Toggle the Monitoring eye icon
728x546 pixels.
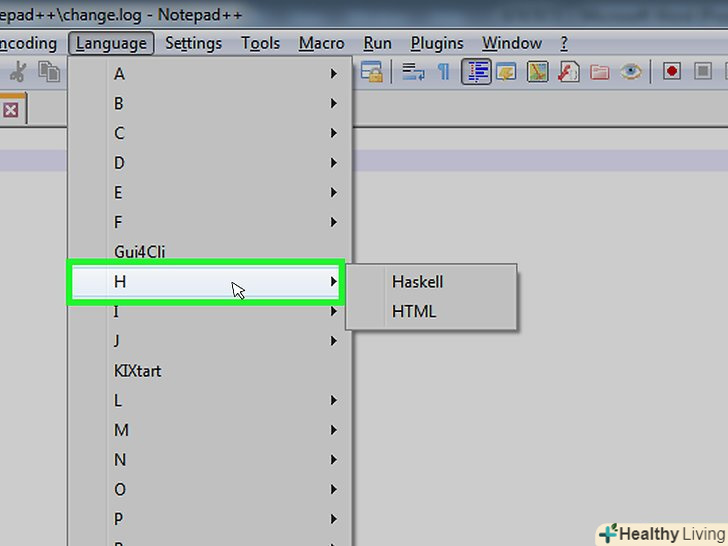[630, 72]
